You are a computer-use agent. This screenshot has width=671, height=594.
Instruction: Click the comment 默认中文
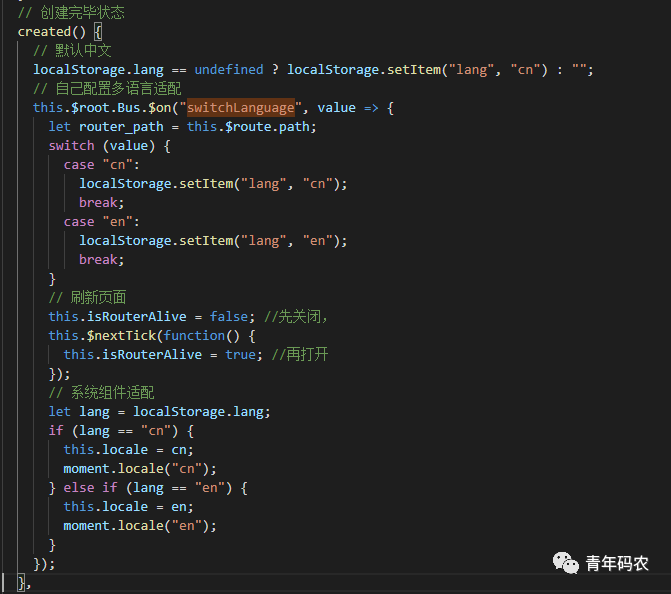pos(72,50)
